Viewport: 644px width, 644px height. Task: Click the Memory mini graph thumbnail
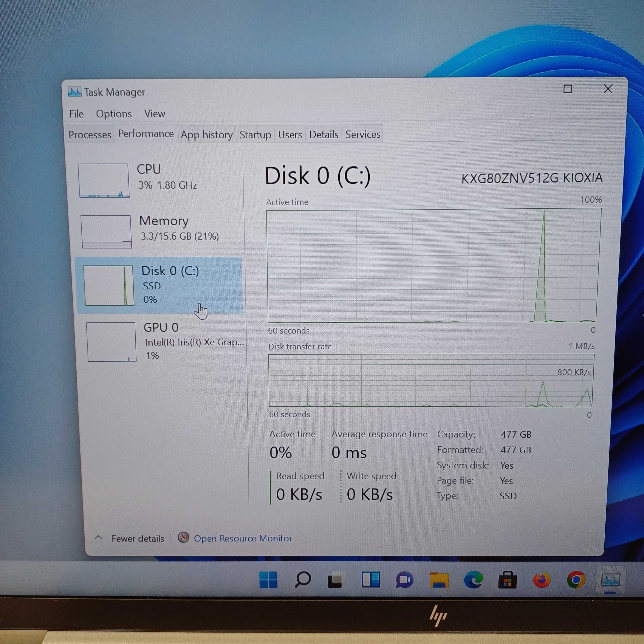click(106, 231)
